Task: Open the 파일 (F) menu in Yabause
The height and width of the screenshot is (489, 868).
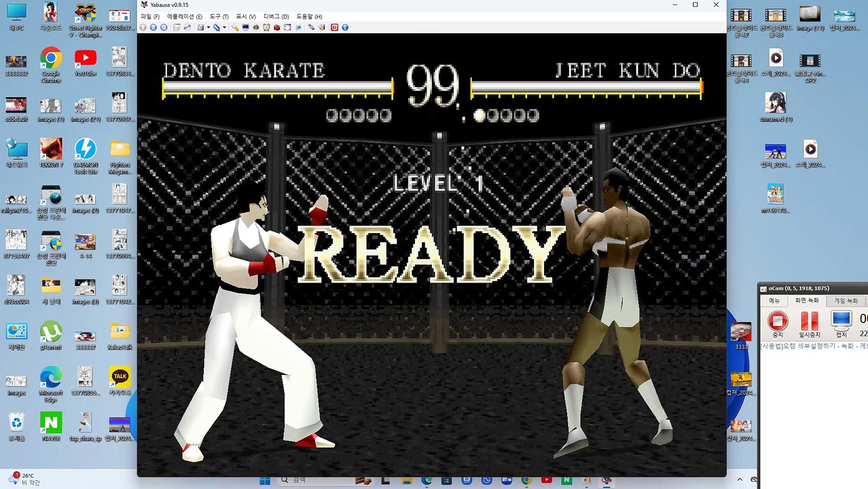Action: click(150, 16)
